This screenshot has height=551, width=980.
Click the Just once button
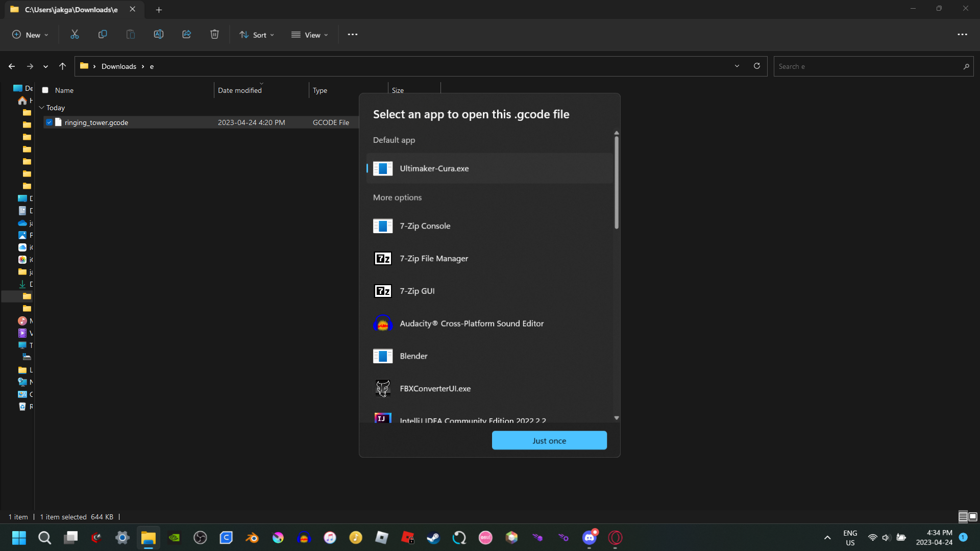(x=549, y=440)
